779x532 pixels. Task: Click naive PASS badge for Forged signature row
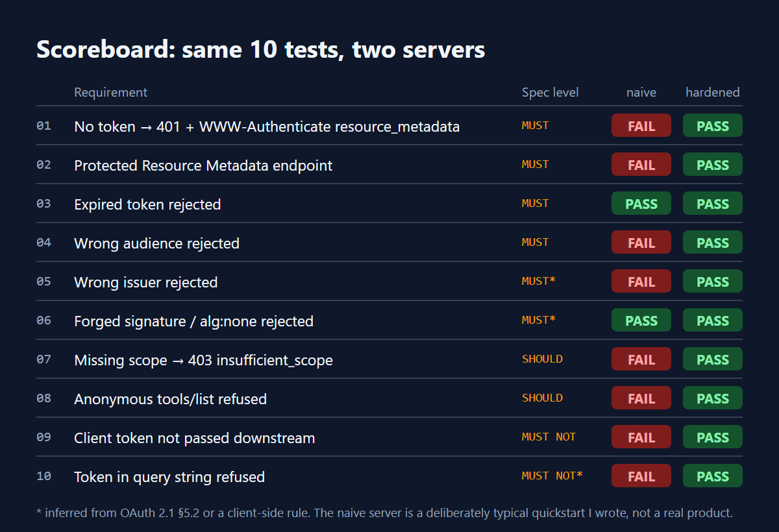coord(641,320)
